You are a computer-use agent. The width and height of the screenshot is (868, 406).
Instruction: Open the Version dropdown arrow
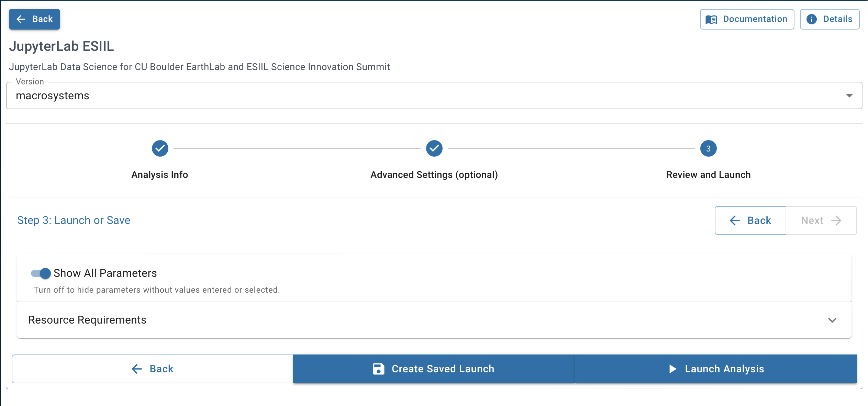click(x=849, y=96)
